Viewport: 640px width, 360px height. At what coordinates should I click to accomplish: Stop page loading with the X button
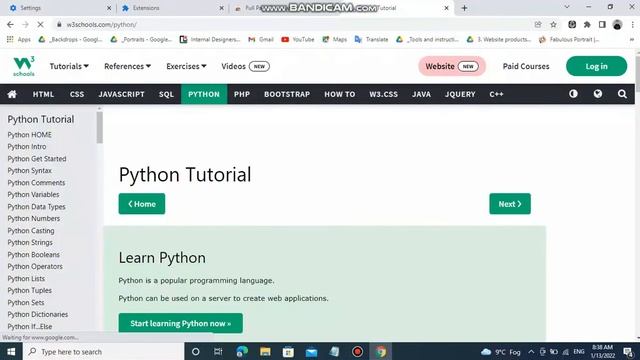(40, 24)
